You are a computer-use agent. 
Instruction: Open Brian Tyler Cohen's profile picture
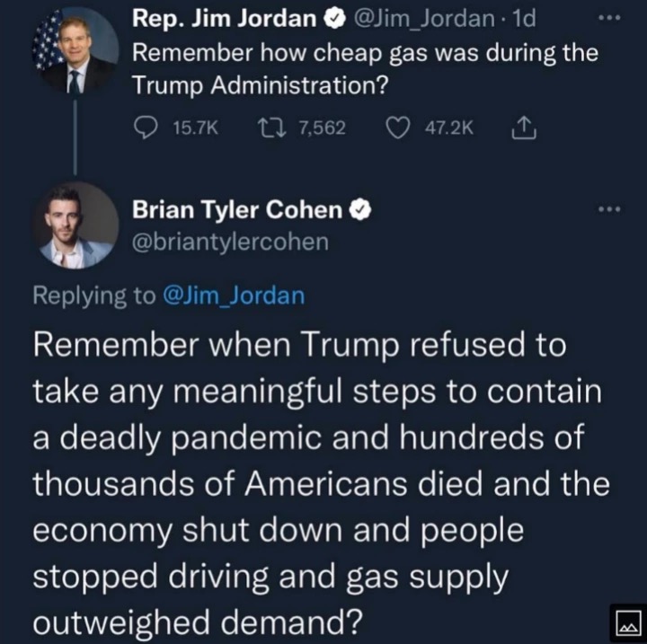pyautogui.click(x=75, y=225)
